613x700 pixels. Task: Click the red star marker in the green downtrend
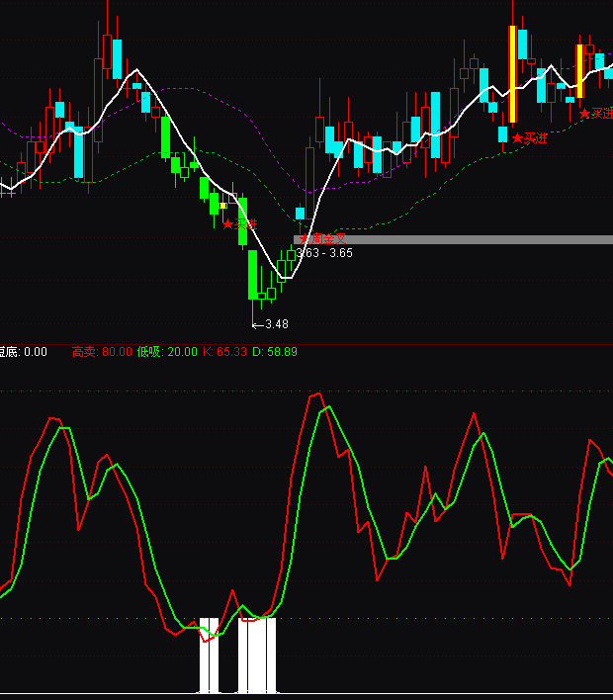(x=228, y=224)
